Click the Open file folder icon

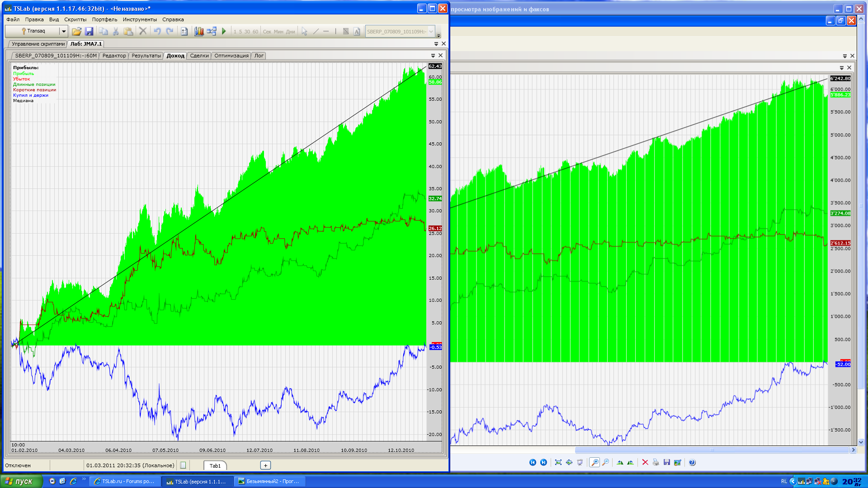pyautogui.click(x=76, y=31)
